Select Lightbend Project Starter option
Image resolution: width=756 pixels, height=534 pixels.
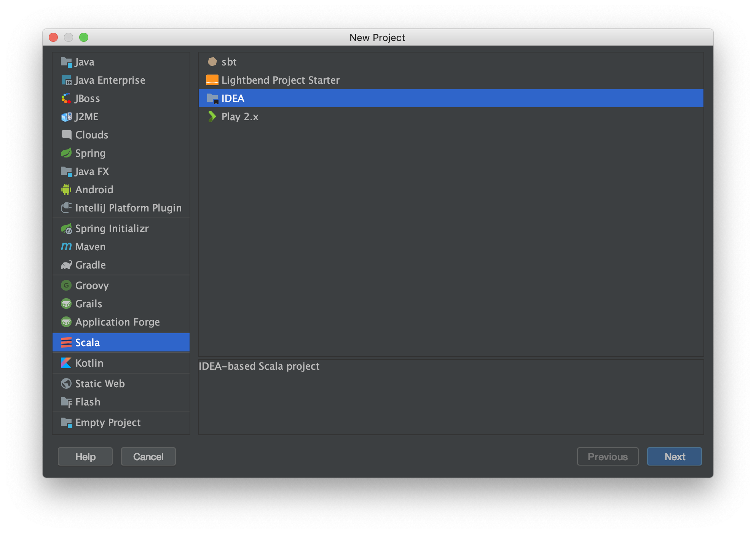[x=280, y=80]
